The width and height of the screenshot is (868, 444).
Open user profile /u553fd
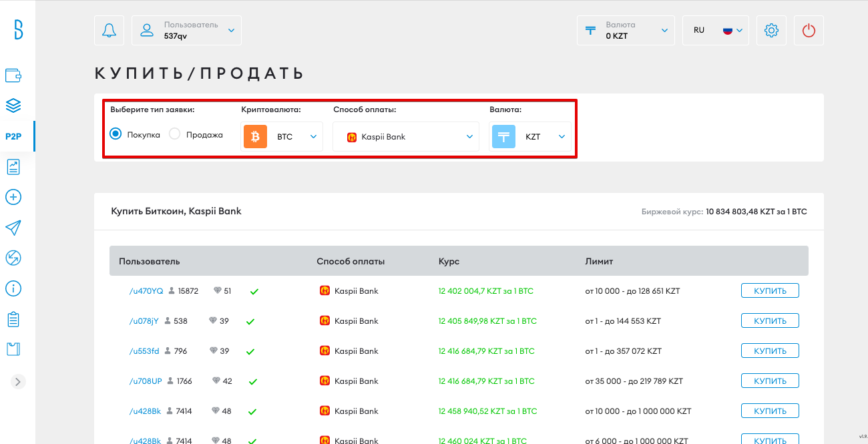(x=144, y=351)
